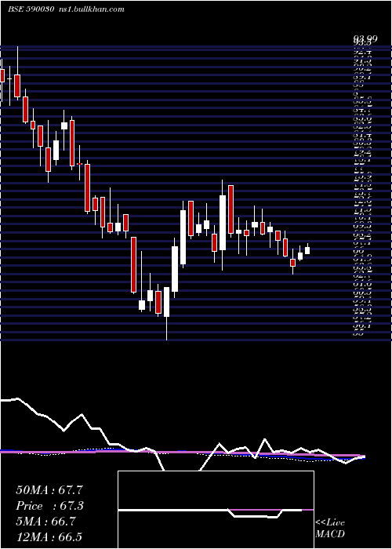Click the rightmost white candlestick on chart
The height and width of the screenshot is (549, 392).
(x=307, y=249)
